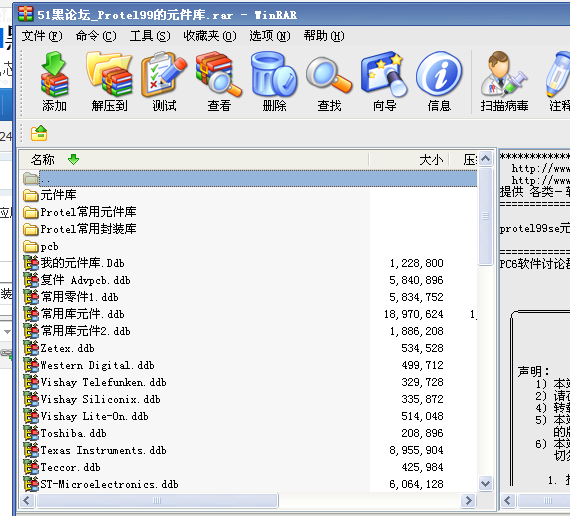Open the 收藏夹(O) menu
The width and height of the screenshot is (570, 516).
pos(210,36)
